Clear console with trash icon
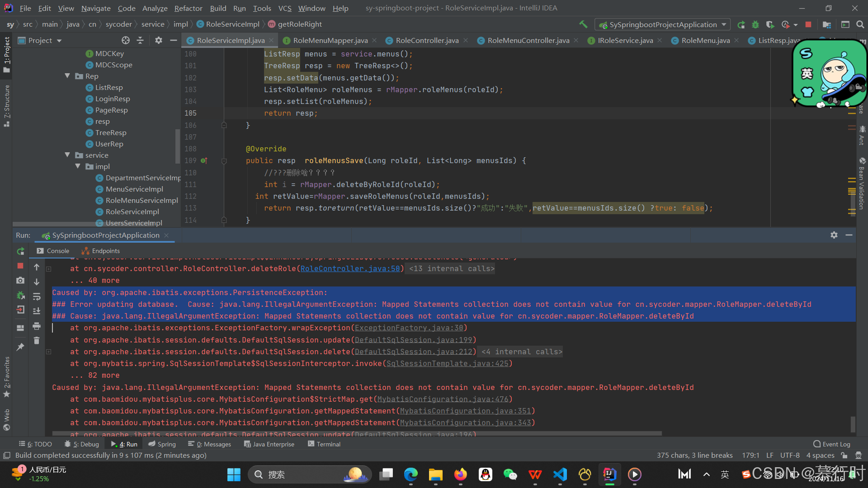868x488 pixels. point(37,341)
